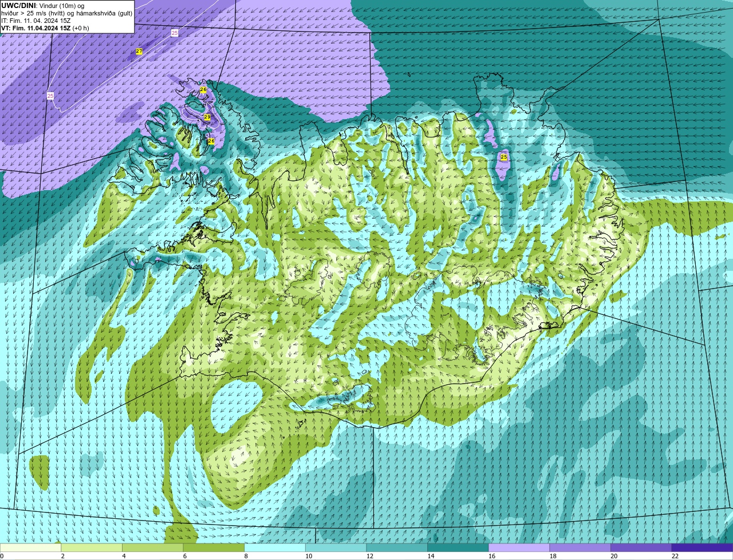Select the legend tick label 20
733x560 pixels.
(614, 556)
